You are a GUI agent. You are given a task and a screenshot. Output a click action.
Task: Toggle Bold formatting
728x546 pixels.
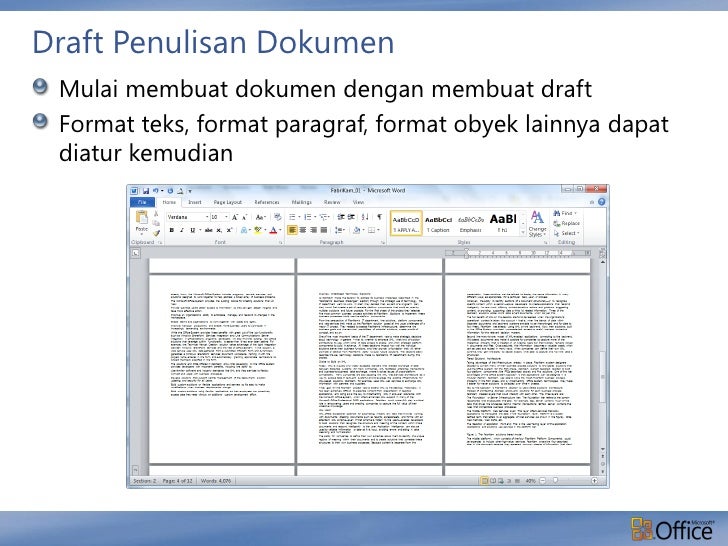pos(172,230)
